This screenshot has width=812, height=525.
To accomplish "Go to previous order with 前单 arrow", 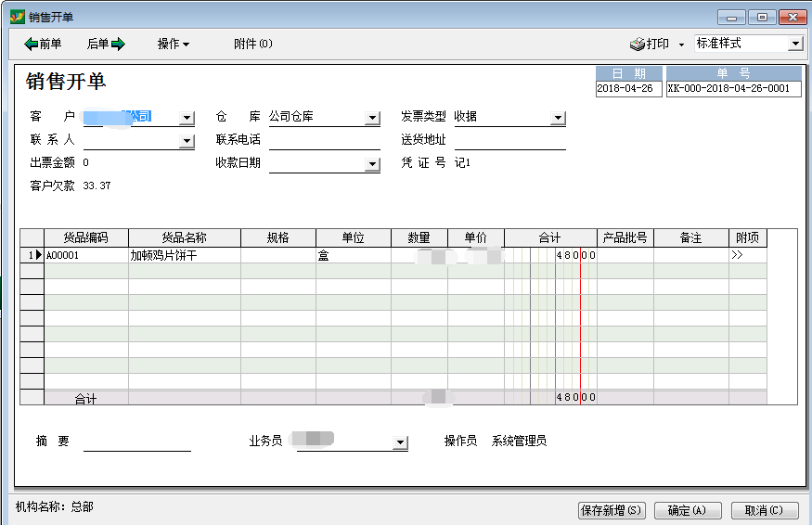I will pos(43,44).
